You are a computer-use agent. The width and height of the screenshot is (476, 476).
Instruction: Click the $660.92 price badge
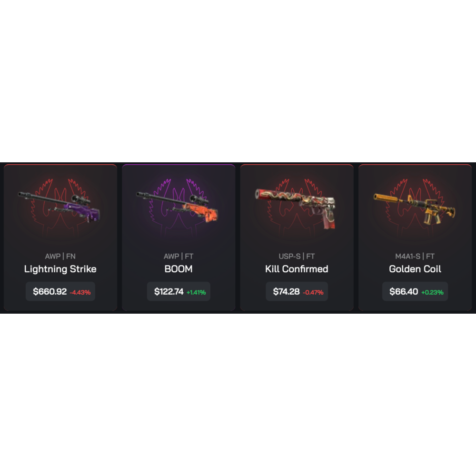(x=60, y=291)
